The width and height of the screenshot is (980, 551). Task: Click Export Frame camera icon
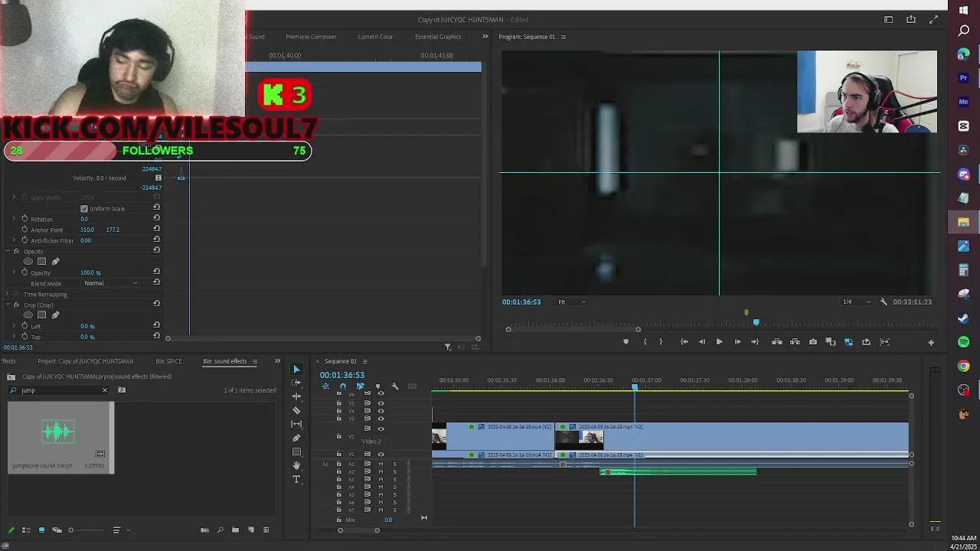click(812, 342)
